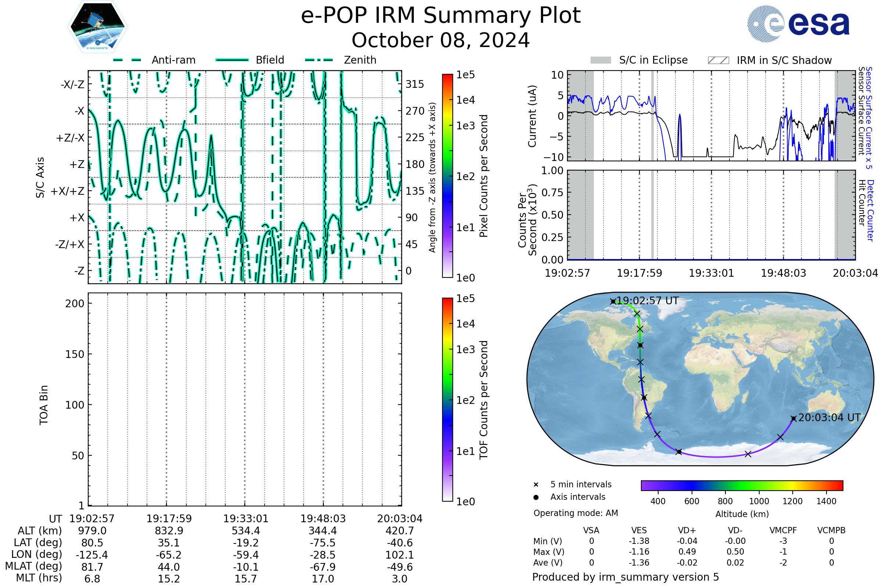882x588 pixels.
Task: Click the Zenith dash-dot legend line
Action: pyautogui.click(x=319, y=60)
